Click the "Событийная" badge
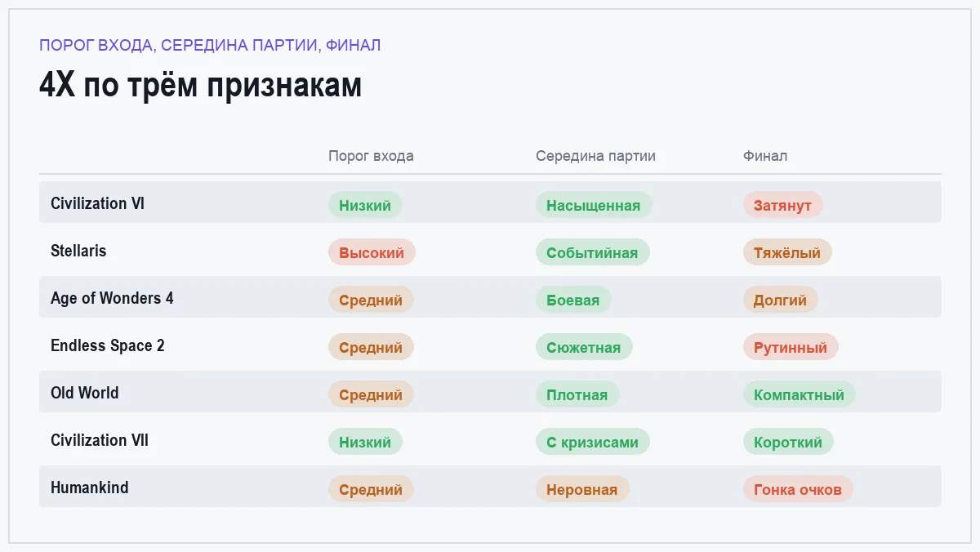The width and height of the screenshot is (980, 552). (593, 252)
